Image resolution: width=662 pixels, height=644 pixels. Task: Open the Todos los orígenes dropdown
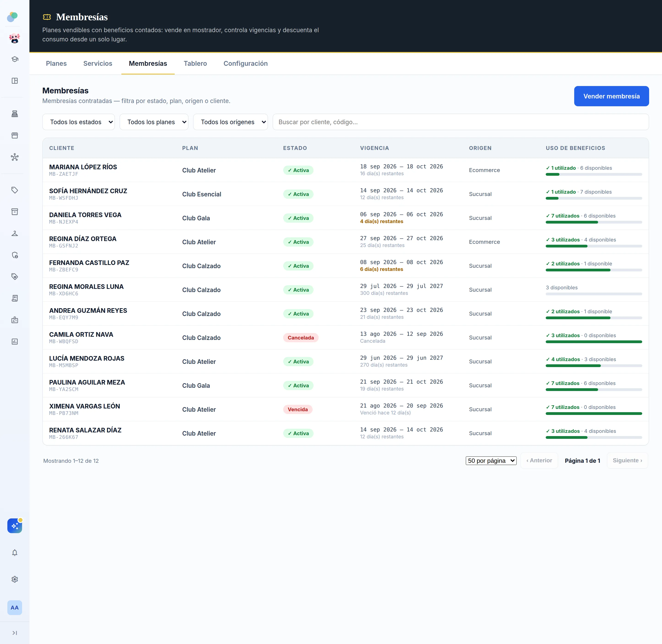[x=230, y=122]
